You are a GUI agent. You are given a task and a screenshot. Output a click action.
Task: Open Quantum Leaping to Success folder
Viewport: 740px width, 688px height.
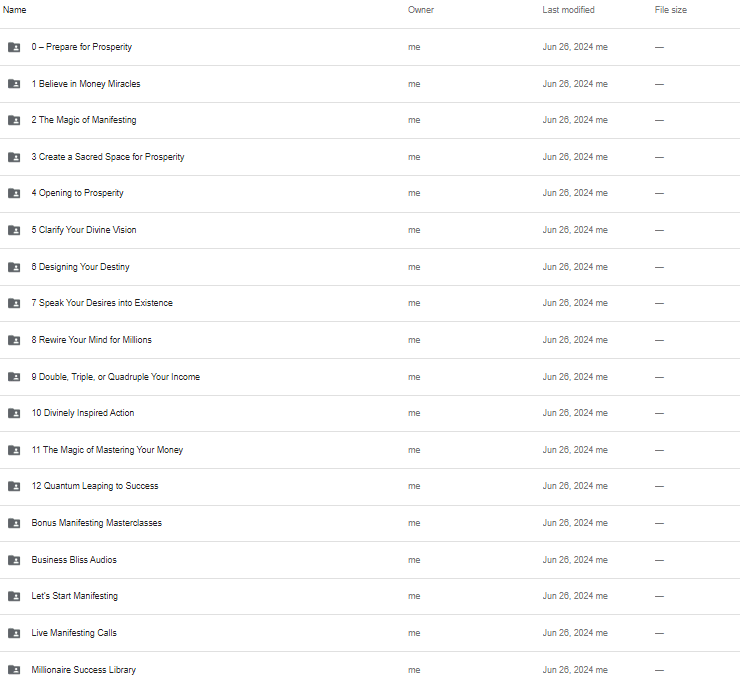tap(370, 487)
